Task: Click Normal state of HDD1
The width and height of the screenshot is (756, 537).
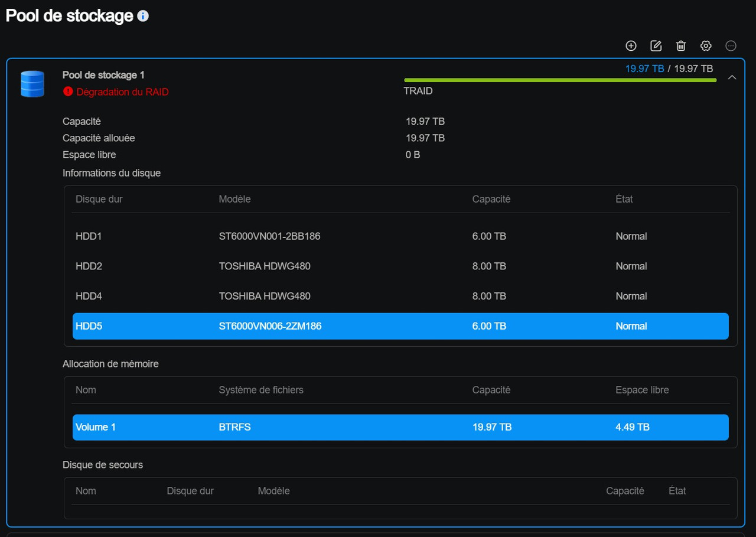Action: point(631,236)
